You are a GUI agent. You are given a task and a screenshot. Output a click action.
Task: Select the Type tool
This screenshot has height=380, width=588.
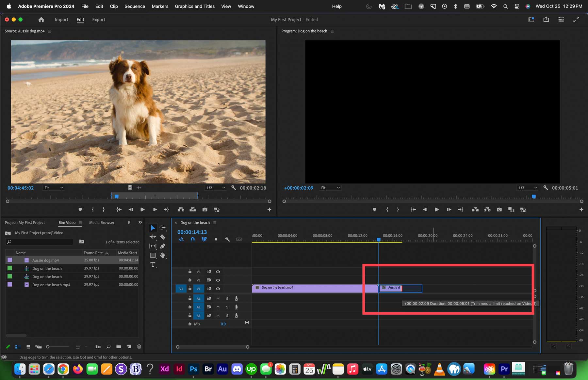point(153,264)
